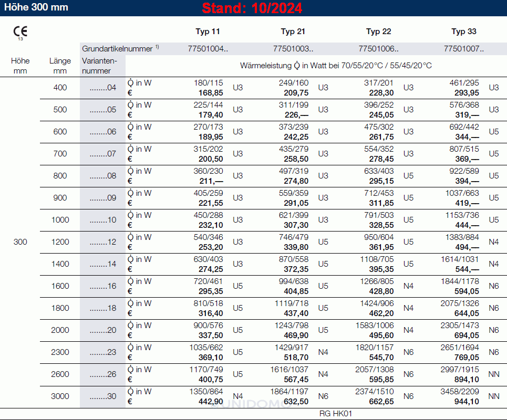Select the Typ 11 column header
This screenshot has width=507, height=420.
coord(208,31)
